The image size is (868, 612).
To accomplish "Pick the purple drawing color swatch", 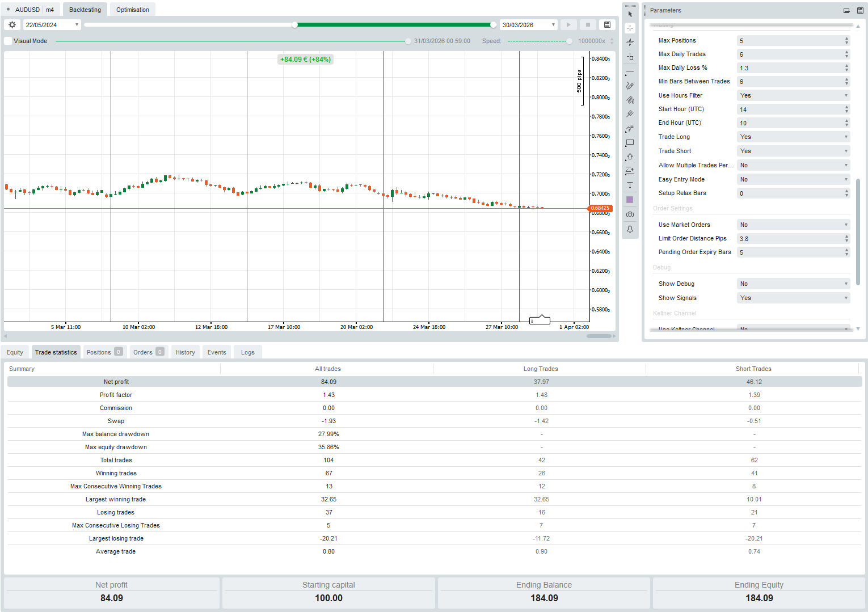I will click(630, 199).
